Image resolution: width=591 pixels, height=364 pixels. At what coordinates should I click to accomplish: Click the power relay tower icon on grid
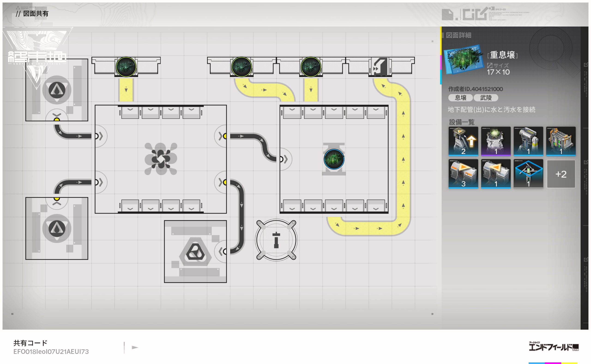click(x=276, y=240)
